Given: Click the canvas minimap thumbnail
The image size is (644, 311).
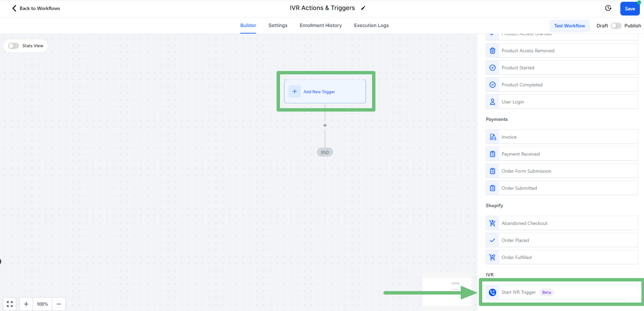Looking at the screenshot, I should pos(447,292).
